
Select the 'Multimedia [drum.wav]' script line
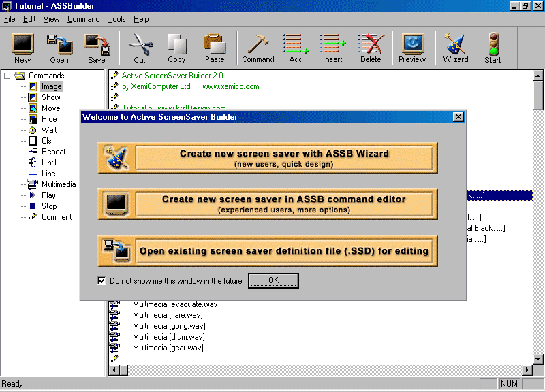point(168,337)
